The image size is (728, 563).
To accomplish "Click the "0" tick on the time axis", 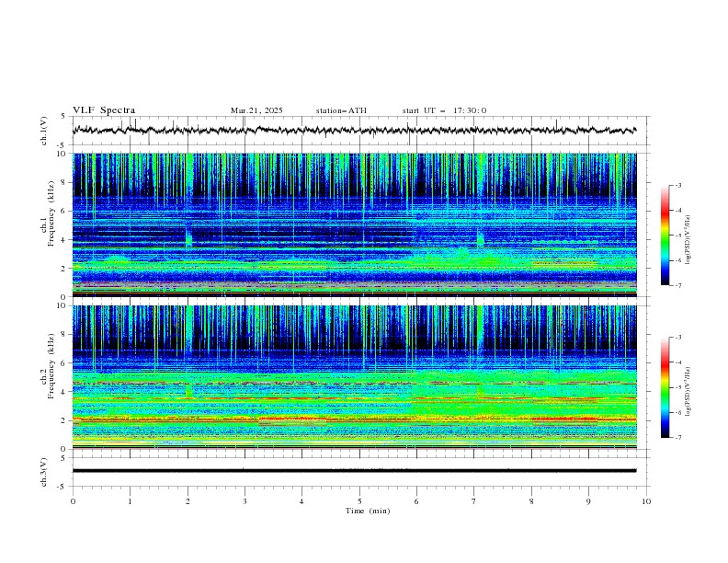I will coord(73,501).
